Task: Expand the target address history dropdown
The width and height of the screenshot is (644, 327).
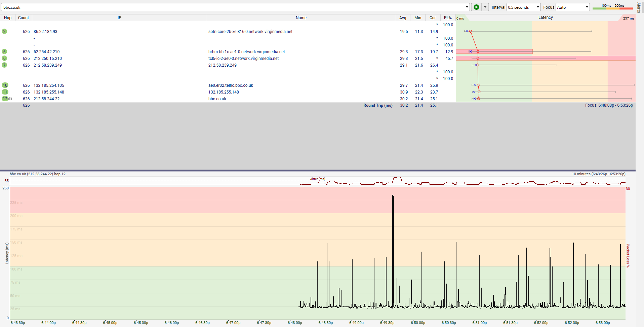Action: (x=467, y=7)
